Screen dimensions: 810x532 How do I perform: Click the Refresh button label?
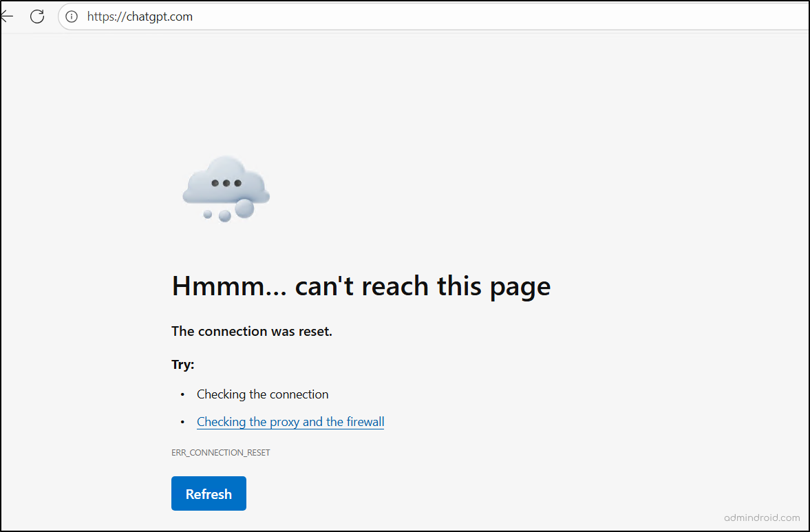tap(209, 493)
